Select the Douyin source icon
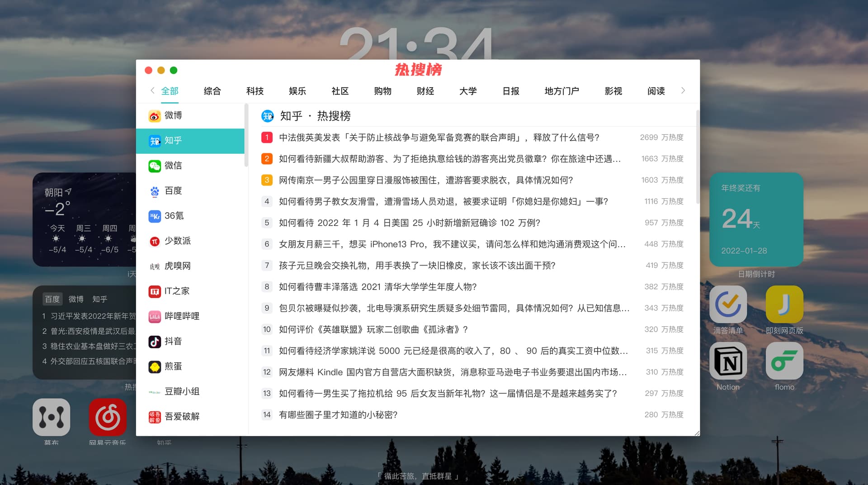868x485 pixels. (155, 342)
